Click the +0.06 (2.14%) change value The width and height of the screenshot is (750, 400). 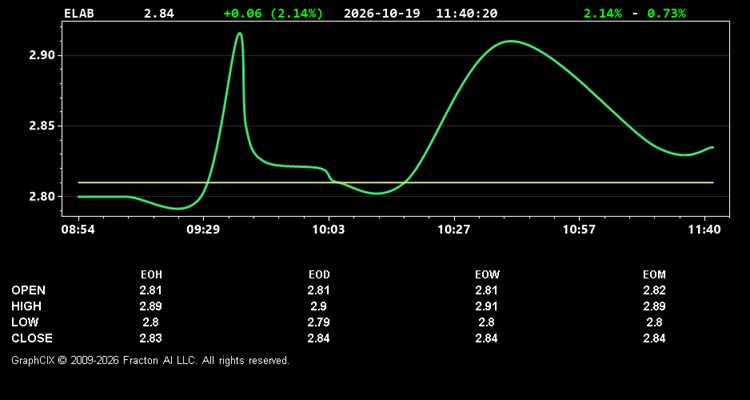pos(273,13)
